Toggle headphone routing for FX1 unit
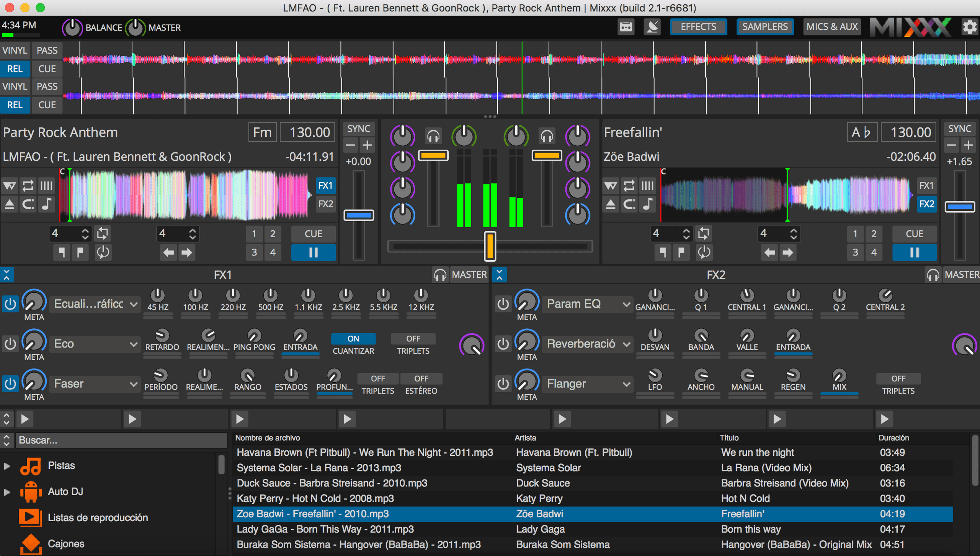Image resolution: width=980 pixels, height=556 pixels. (x=440, y=275)
